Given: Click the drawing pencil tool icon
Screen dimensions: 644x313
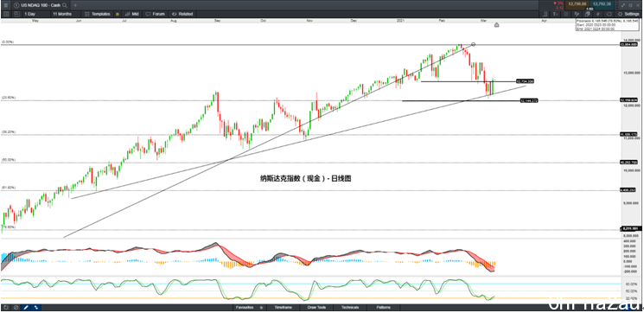Looking at the screenshot, I should pyautogui.click(x=577, y=14).
